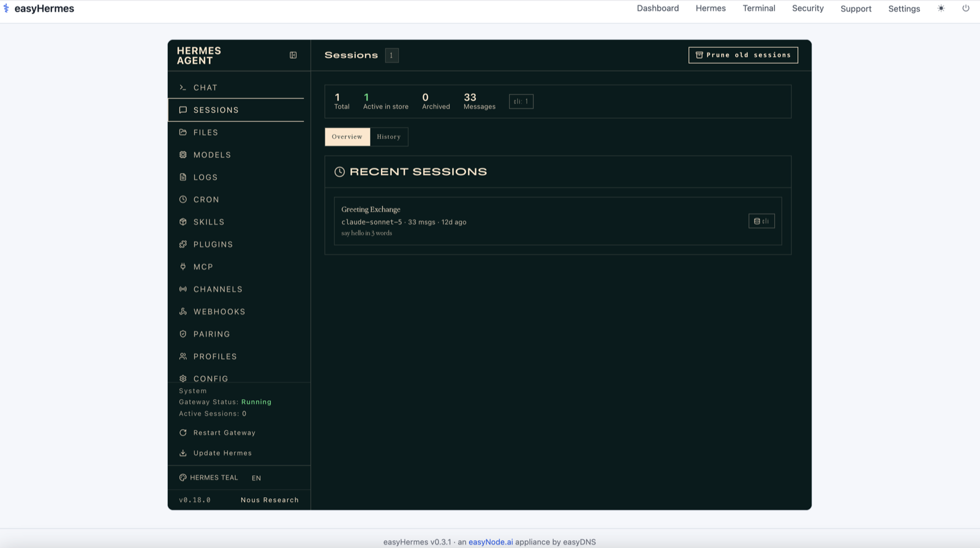Click the Plugins puzzle icon
The image size is (980, 548).
pos(183,245)
